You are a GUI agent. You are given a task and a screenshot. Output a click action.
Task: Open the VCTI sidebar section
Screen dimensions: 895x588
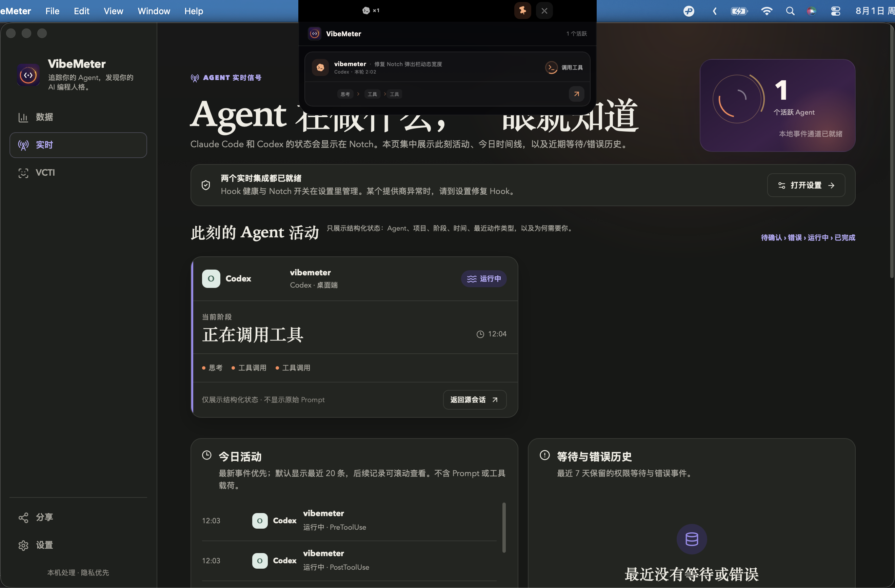click(x=78, y=173)
